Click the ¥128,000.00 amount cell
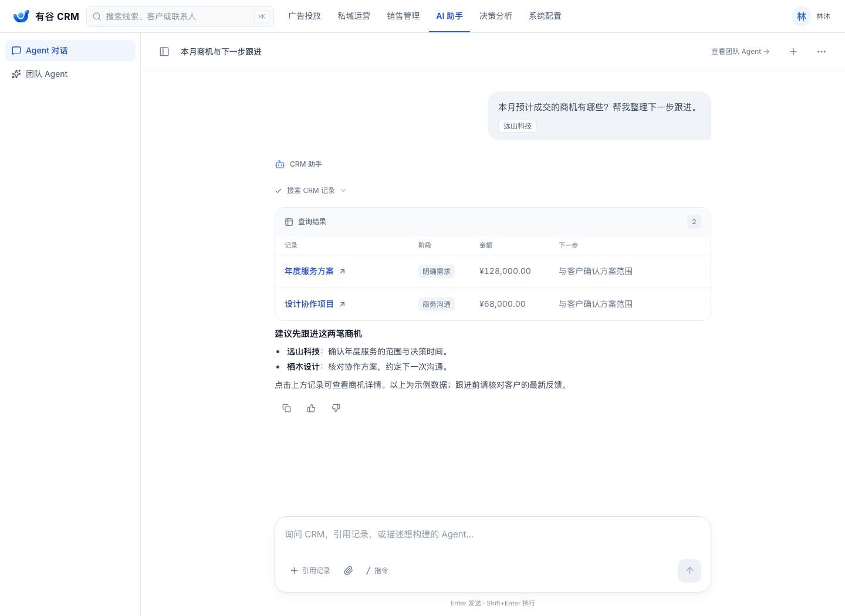Screen dimensions: 845x616 [505, 271]
